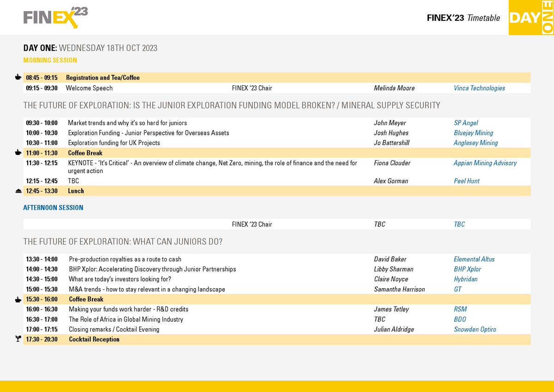Open the Hybridan link

465,279
